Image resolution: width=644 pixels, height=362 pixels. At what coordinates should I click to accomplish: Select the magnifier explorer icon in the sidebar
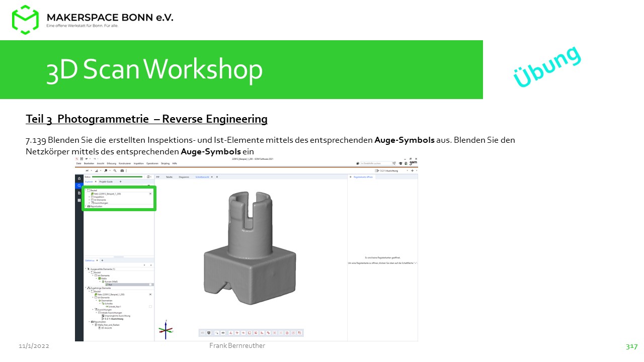pyautogui.click(x=79, y=186)
